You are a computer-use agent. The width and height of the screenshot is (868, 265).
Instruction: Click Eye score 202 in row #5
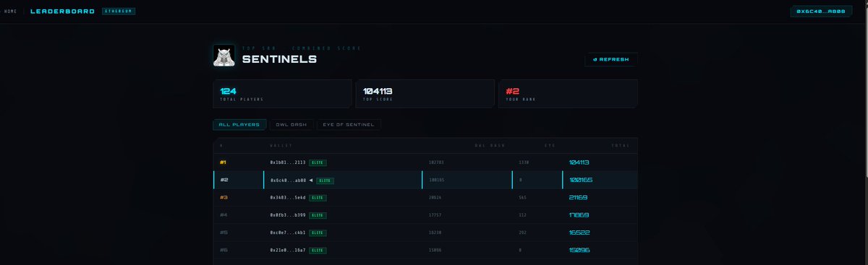523,233
